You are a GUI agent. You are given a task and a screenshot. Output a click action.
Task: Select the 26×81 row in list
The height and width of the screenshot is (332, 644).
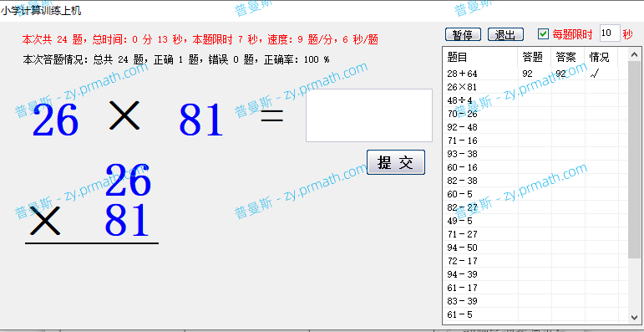tap(535, 87)
